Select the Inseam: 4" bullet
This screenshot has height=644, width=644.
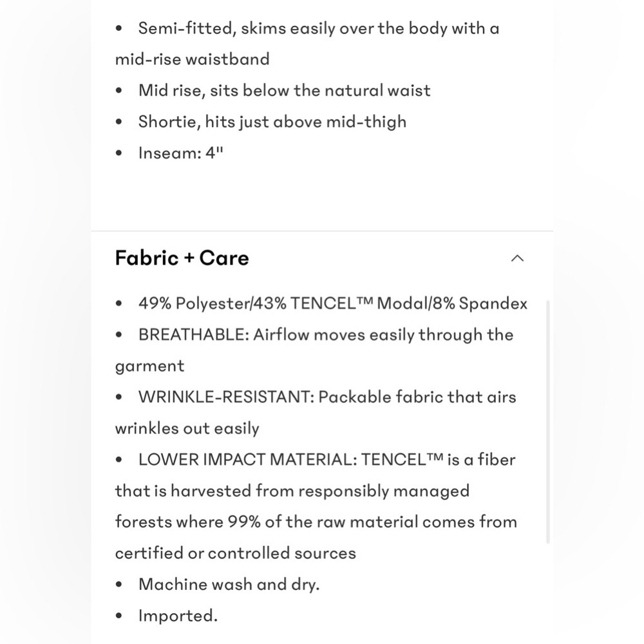(x=181, y=153)
